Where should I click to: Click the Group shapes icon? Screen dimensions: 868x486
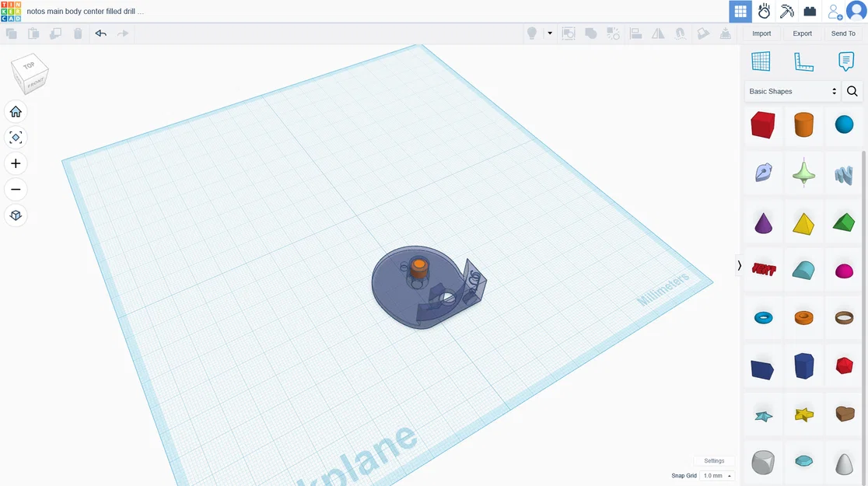pyautogui.click(x=590, y=33)
